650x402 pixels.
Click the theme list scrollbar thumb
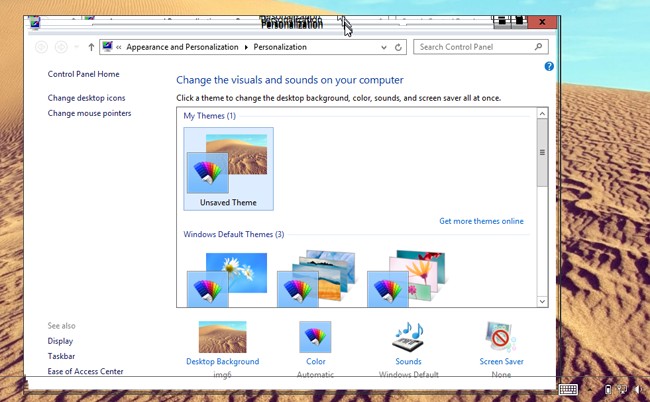pyautogui.click(x=542, y=153)
